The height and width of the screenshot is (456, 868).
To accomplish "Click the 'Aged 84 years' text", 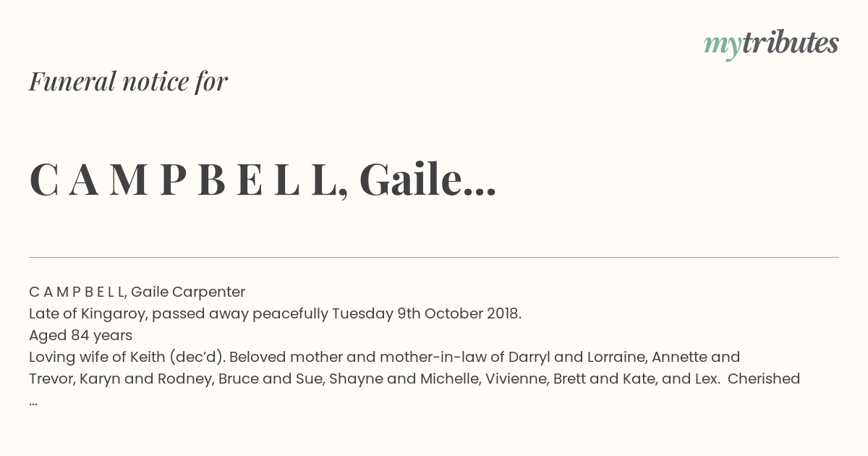I will point(80,336).
